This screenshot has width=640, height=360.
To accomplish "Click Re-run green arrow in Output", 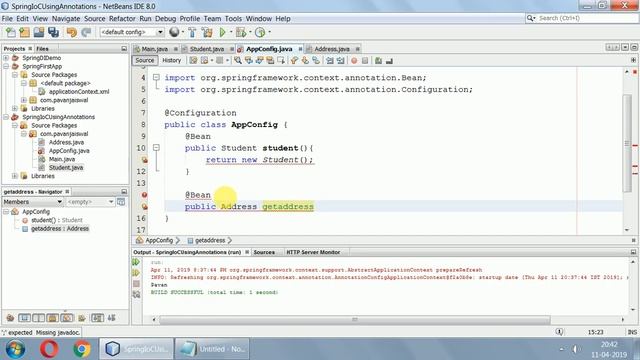I will [136, 262].
